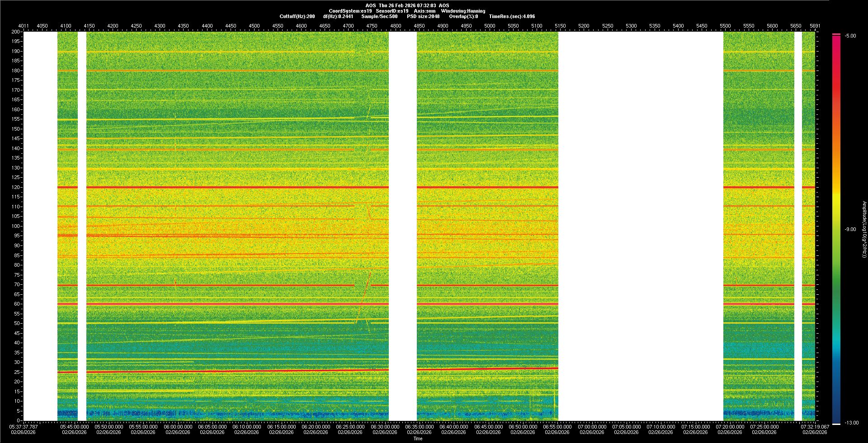Click the 05:37:37.787 start time label

(24, 426)
